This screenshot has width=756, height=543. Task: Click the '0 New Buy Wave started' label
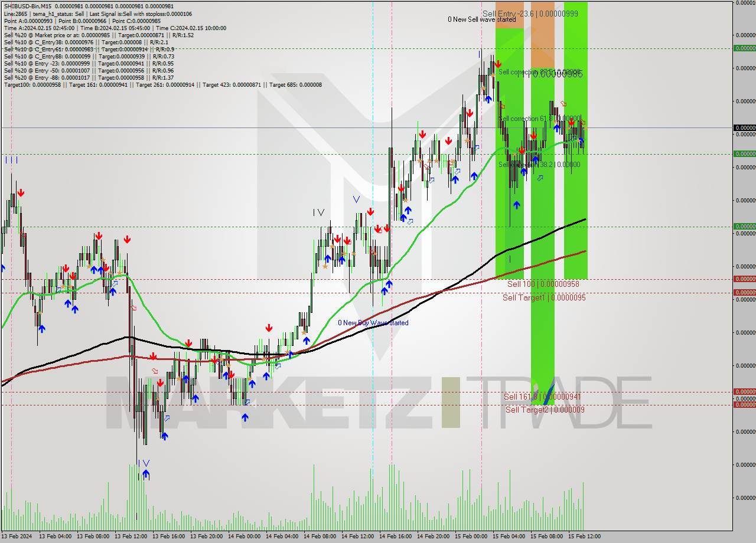coord(373,323)
